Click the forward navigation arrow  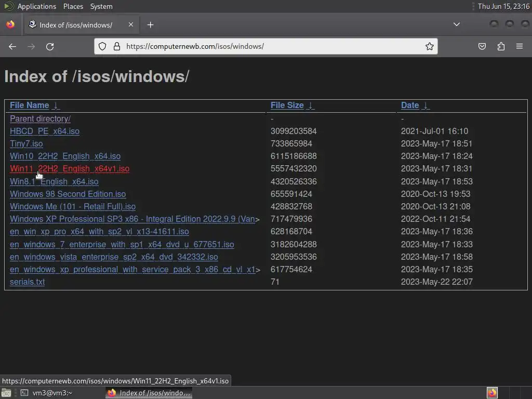tap(31, 46)
